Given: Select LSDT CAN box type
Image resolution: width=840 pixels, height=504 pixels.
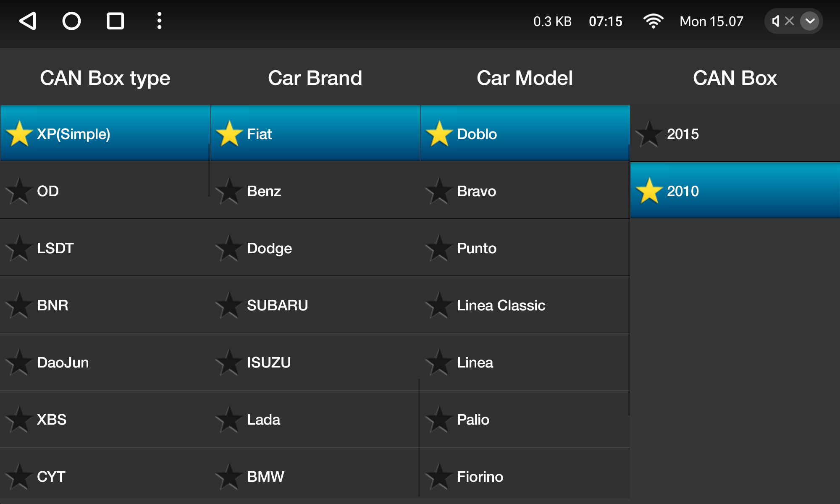Looking at the screenshot, I should (x=55, y=248).
